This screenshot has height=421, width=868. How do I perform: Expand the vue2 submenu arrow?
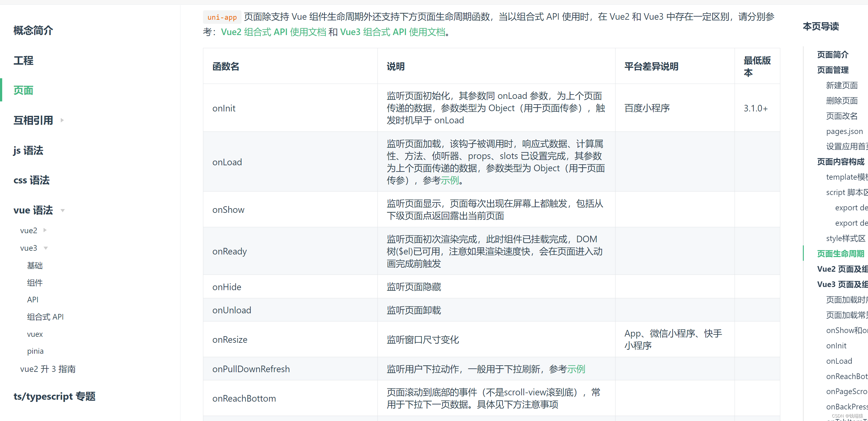45,230
